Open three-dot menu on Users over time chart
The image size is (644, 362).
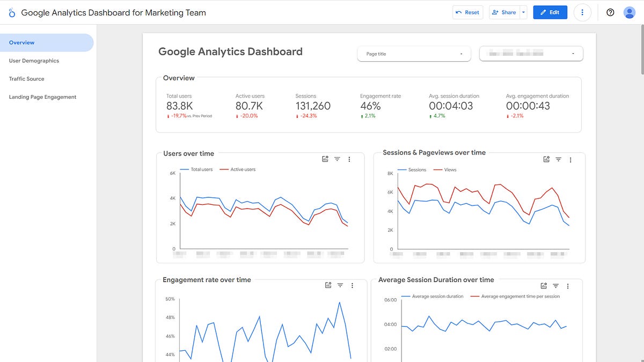[349, 159]
